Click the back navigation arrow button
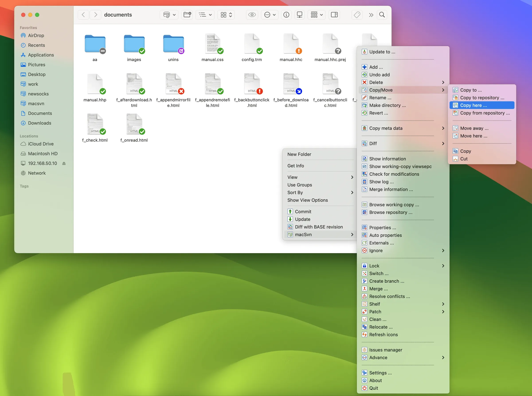This screenshot has height=396, width=532. (x=83, y=15)
